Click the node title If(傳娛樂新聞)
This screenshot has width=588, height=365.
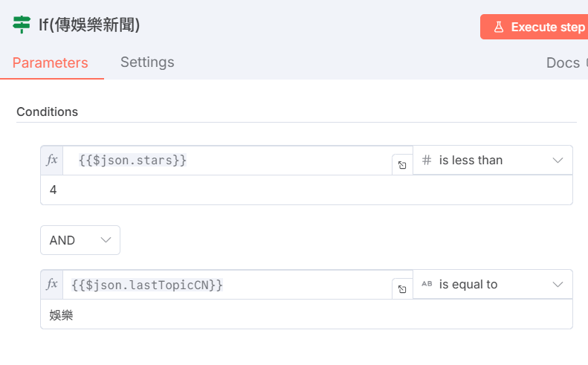point(89,25)
